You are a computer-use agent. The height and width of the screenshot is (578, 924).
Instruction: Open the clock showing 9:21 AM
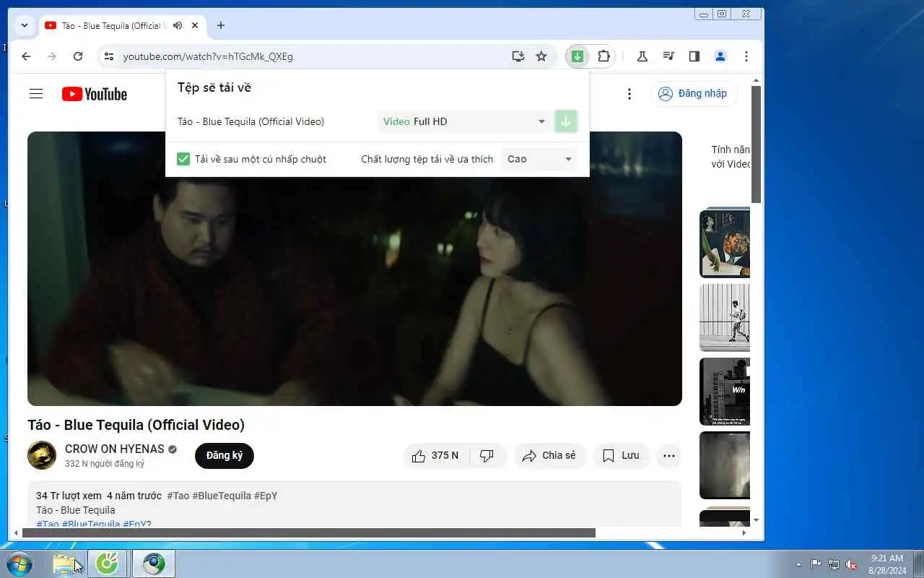click(887, 564)
